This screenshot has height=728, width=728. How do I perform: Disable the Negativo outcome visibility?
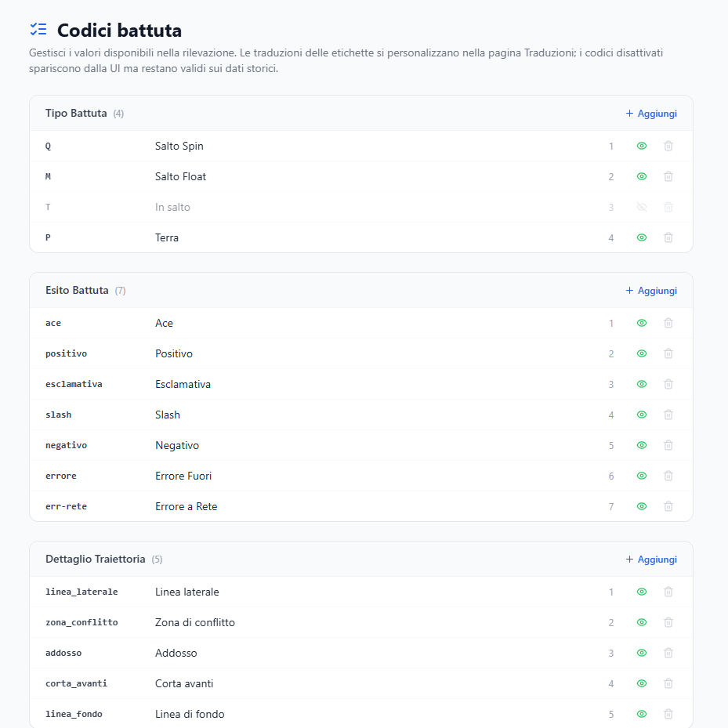(642, 446)
